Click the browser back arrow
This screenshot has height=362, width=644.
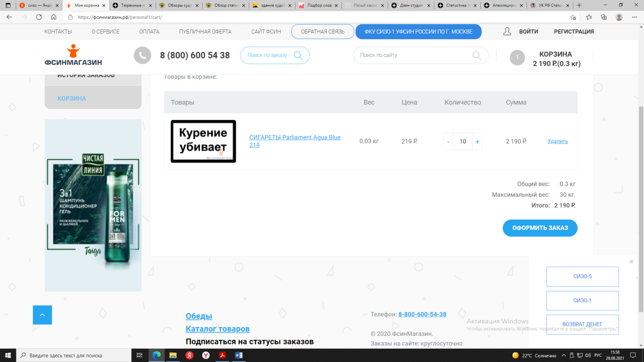[x=9, y=17]
